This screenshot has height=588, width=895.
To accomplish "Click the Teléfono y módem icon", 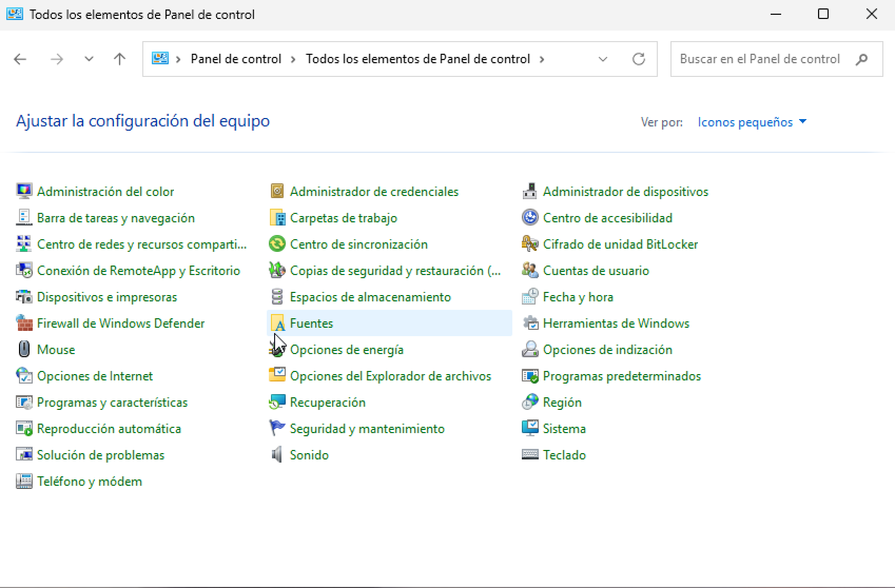I will [x=24, y=481].
